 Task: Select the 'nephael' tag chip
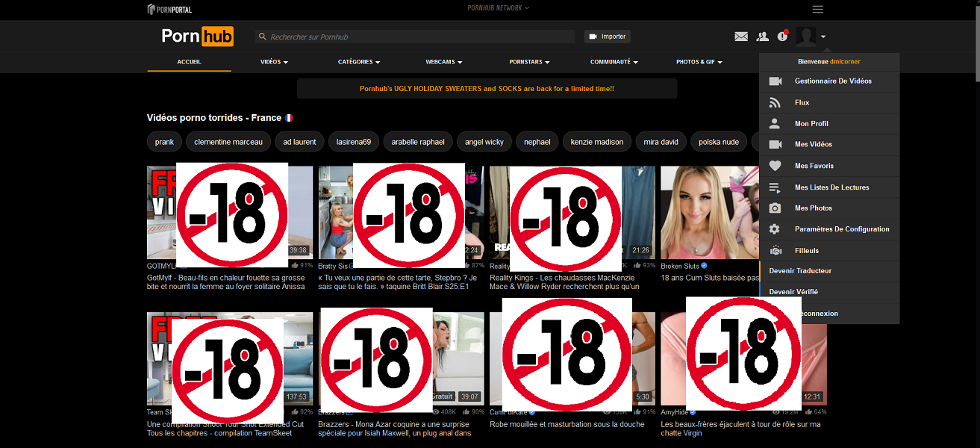click(537, 142)
